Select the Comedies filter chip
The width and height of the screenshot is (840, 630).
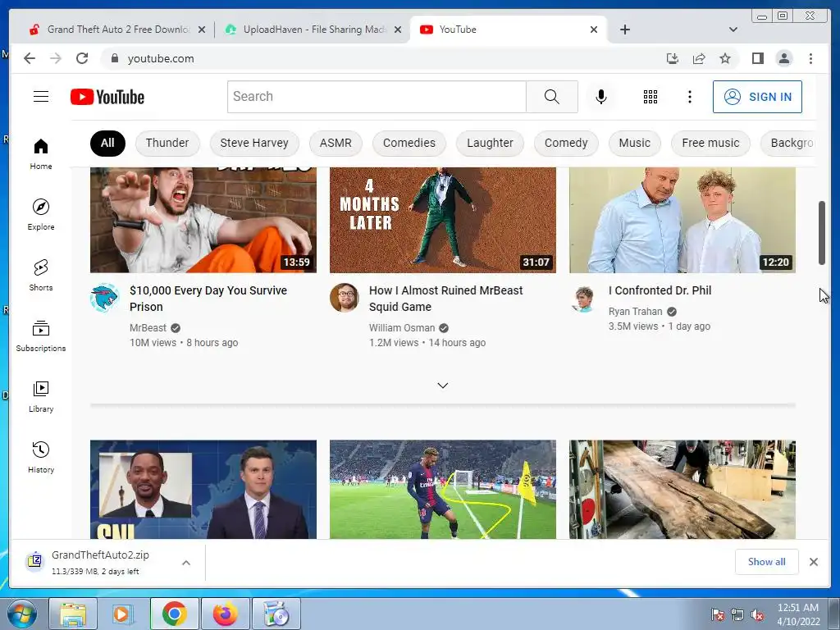tap(409, 143)
